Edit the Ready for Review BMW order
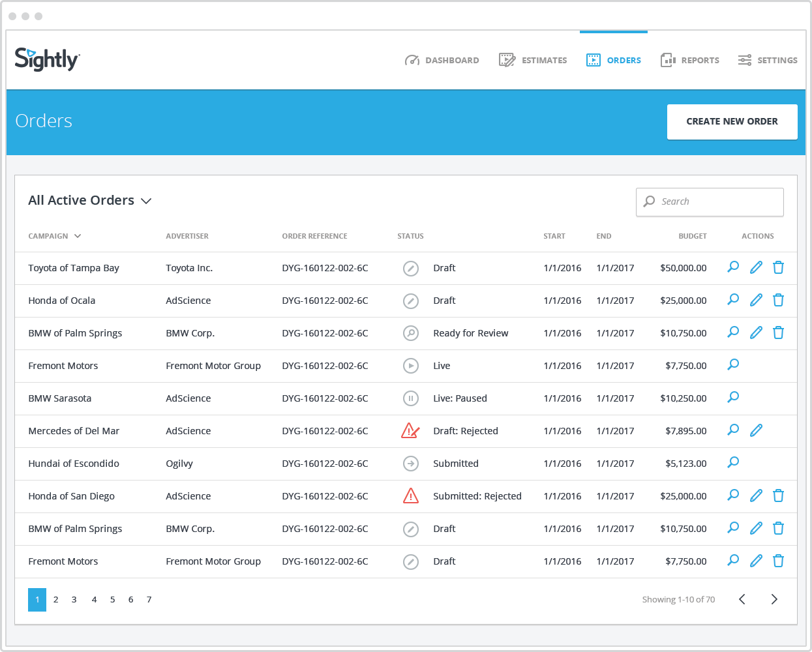Viewport: 812px width, 652px height. [756, 333]
